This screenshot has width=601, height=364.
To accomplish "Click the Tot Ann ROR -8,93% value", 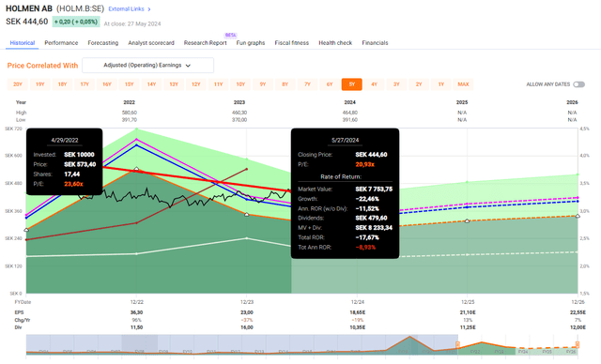I will coord(365,248).
